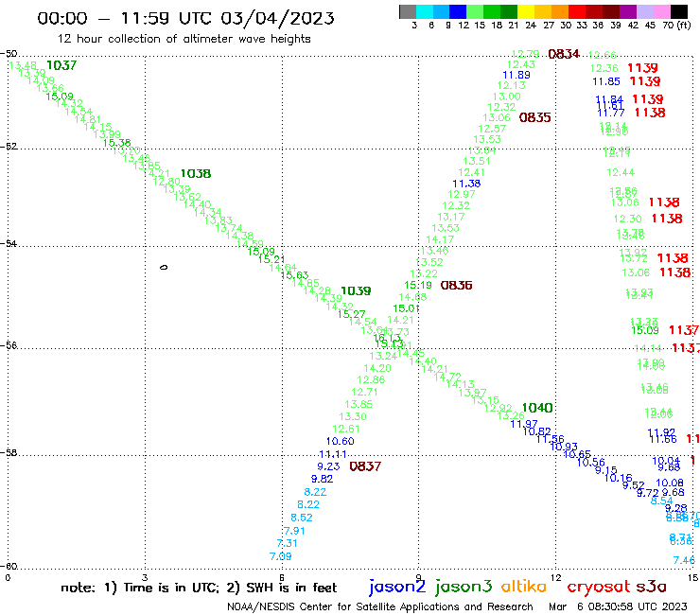Click the 'Mar 6 08:30:58 UTC 2023' timestamp

(x=618, y=606)
